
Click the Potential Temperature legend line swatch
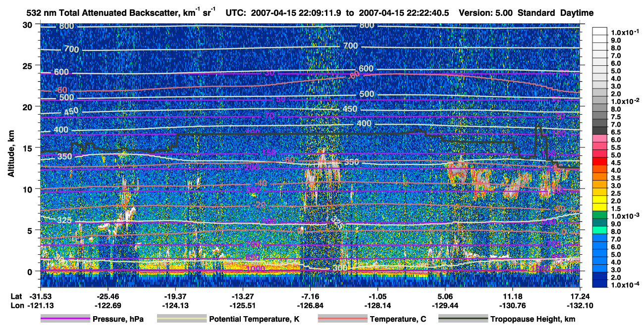pos(181,319)
